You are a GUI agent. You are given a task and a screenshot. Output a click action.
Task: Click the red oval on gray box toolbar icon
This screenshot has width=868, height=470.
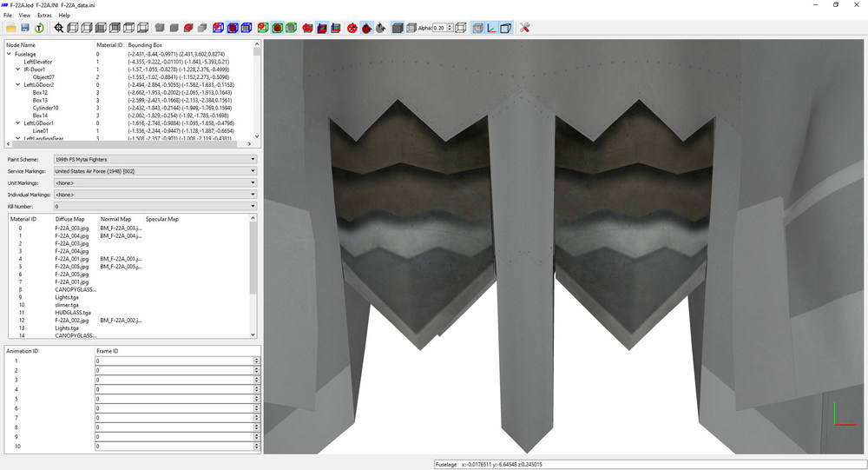coord(188,28)
